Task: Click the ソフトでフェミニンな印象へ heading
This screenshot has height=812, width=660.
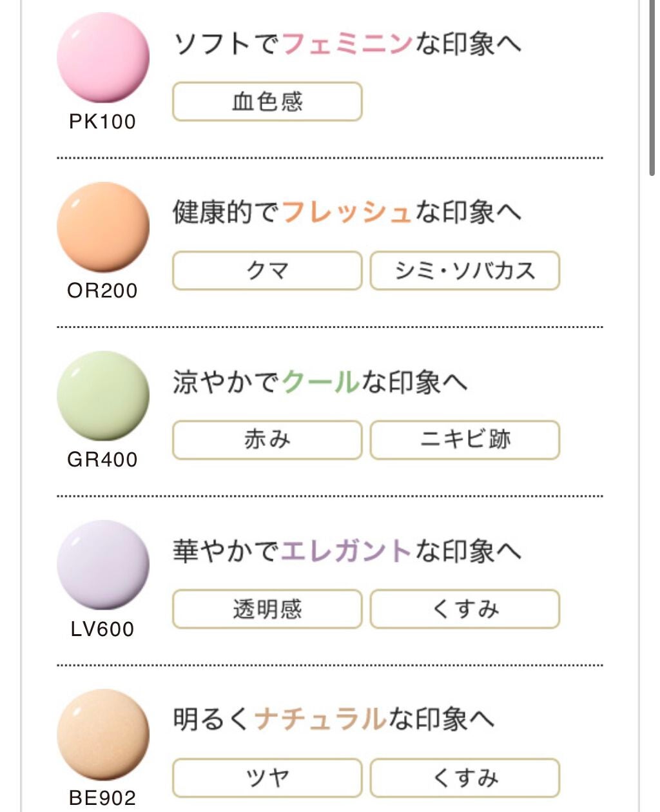Action: click(347, 44)
